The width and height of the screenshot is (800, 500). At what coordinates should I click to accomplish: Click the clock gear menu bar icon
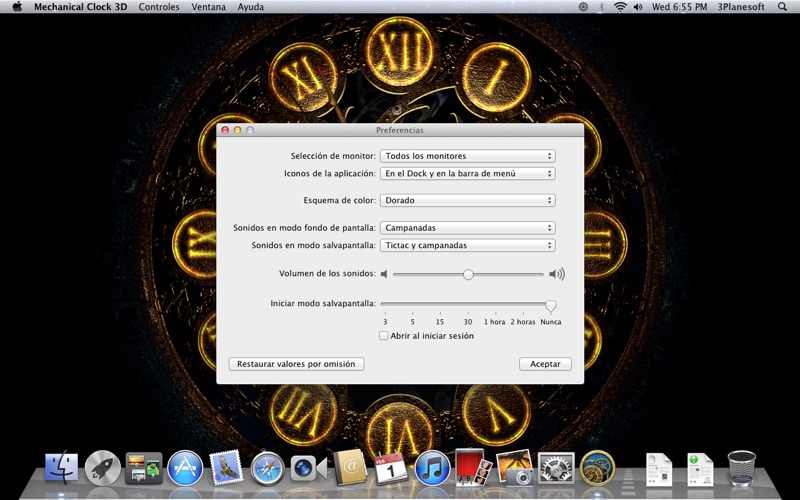(x=583, y=7)
